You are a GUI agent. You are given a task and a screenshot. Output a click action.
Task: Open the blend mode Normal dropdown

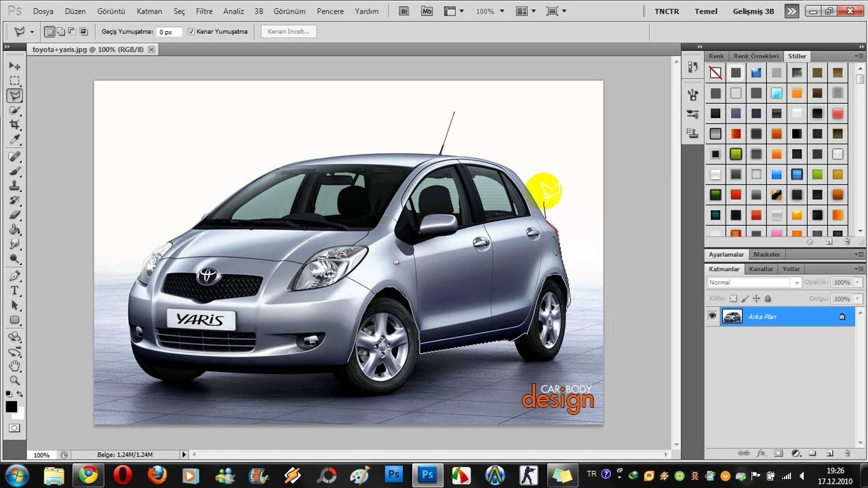[754, 283]
